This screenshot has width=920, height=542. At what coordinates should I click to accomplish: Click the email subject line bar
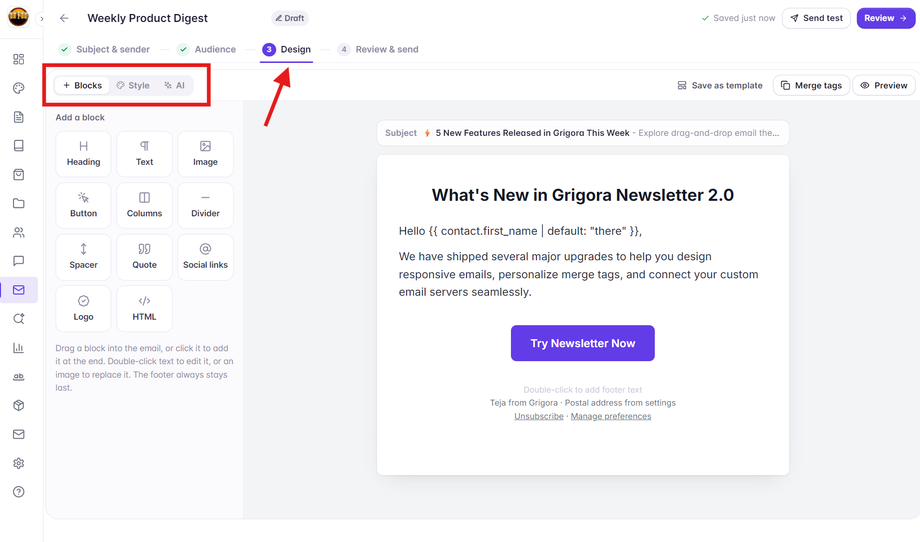tap(583, 133)
